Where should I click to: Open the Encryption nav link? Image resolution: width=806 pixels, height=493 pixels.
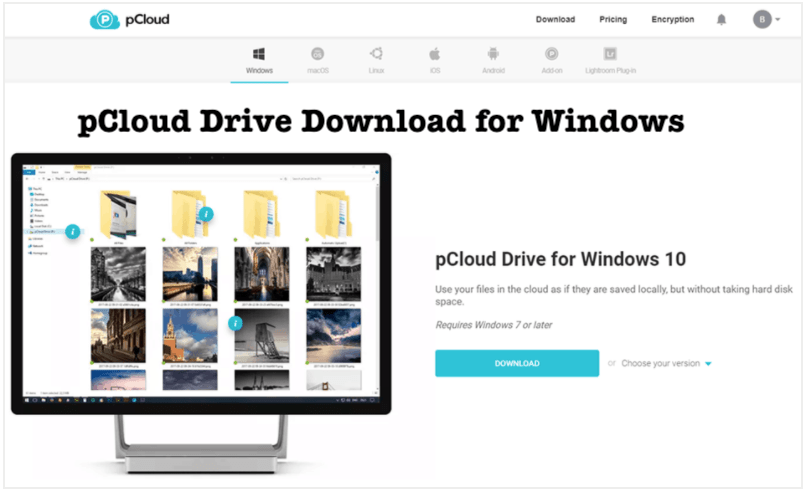click(672, 20)
